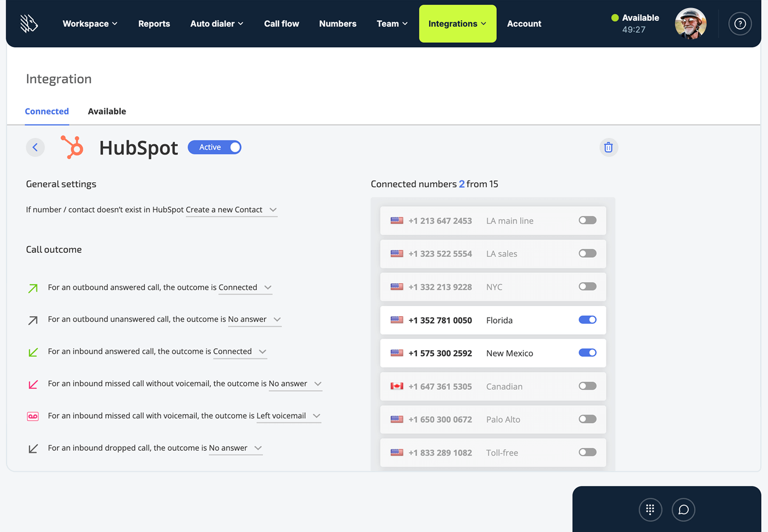The height and width of the screenshot is (532, 768).
Task: Click the app logo in the top bar
Action: (28, 24)
